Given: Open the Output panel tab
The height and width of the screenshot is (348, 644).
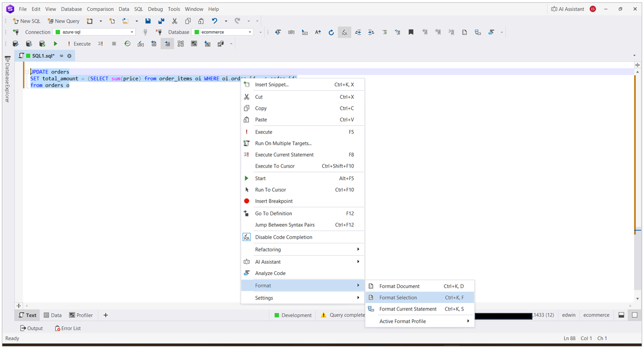Looking at the screenshot, I should coord(32,328).
